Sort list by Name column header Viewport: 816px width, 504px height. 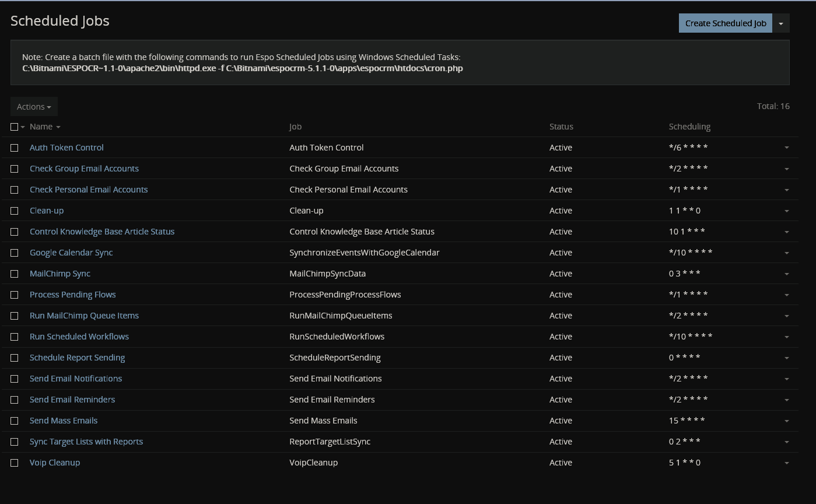click(x=41, y=127)
